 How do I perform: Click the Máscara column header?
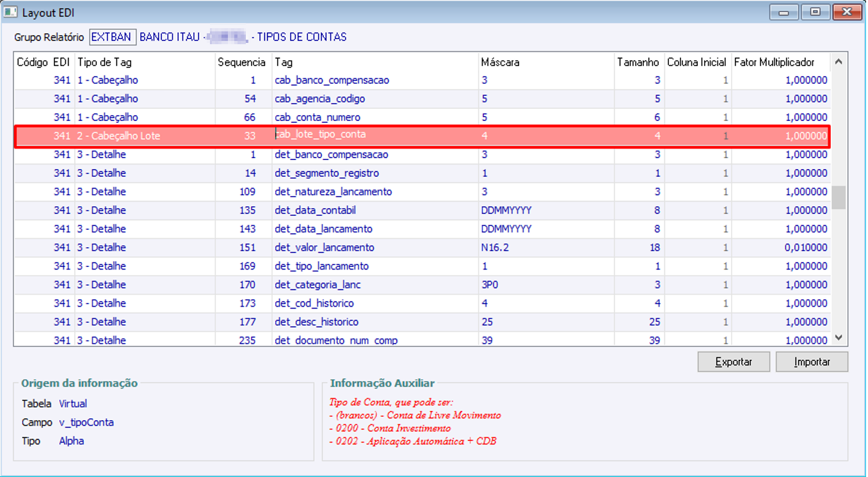(x=546, y=62)
